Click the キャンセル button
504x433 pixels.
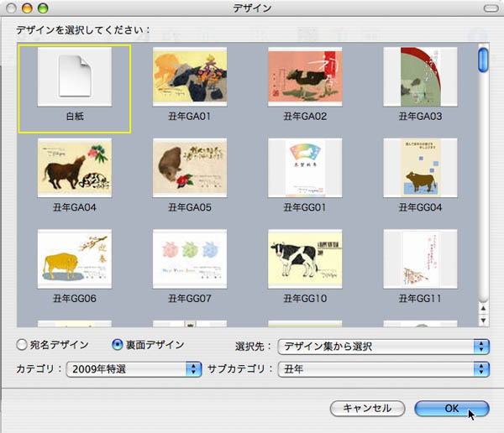coord(367,408)
